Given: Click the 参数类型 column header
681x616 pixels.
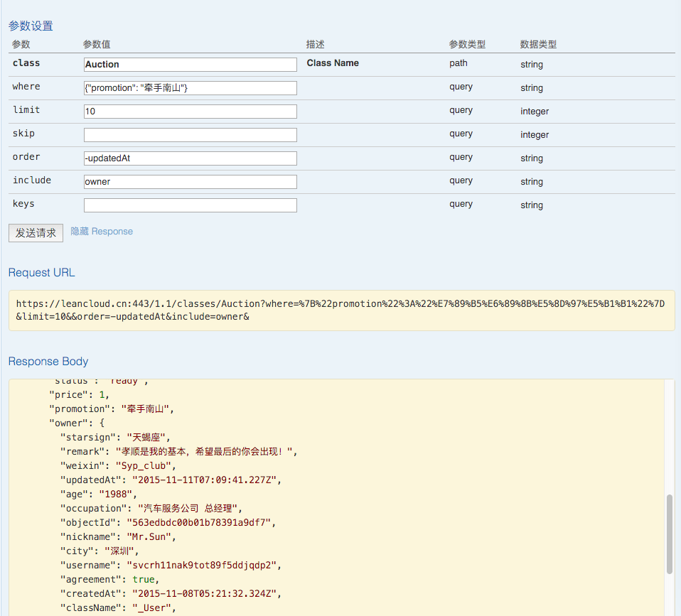Looking at the screenshot, I should (467, 44).
